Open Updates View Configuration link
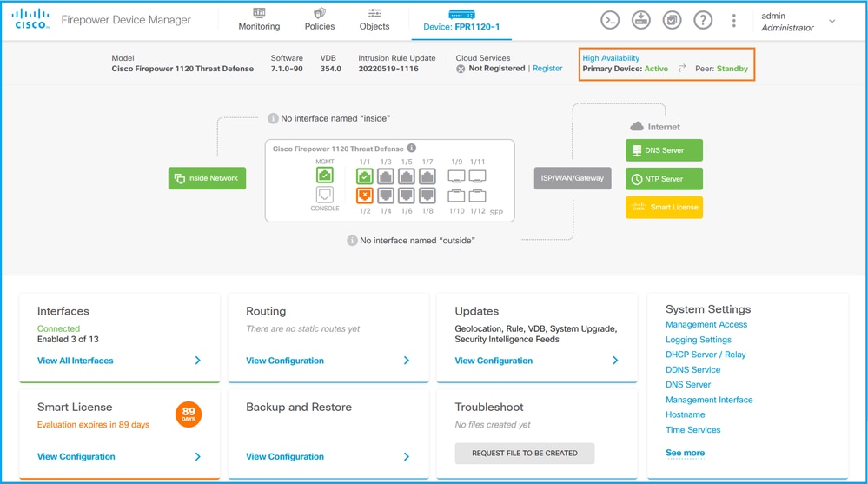Screen dimensions: 868x484 pyautogui.click(x=494, y=361)
